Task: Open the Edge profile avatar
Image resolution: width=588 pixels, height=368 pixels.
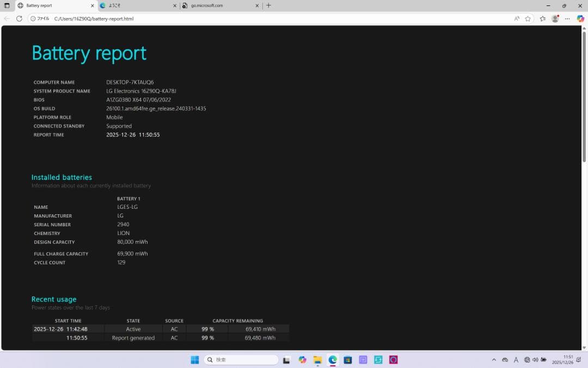Action: [555, 18]
